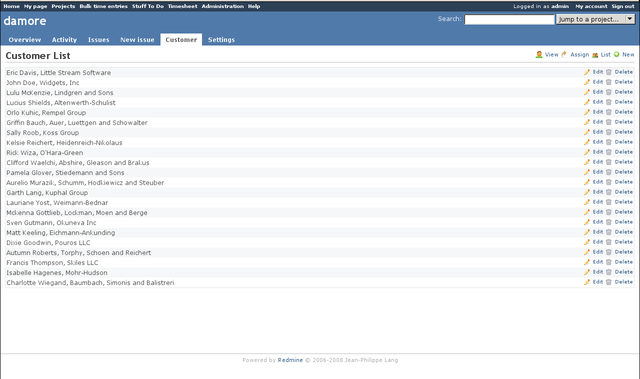Click Delete link for Mckenna Gottlieb
This screenshot has height=379, width=640.
624,212
